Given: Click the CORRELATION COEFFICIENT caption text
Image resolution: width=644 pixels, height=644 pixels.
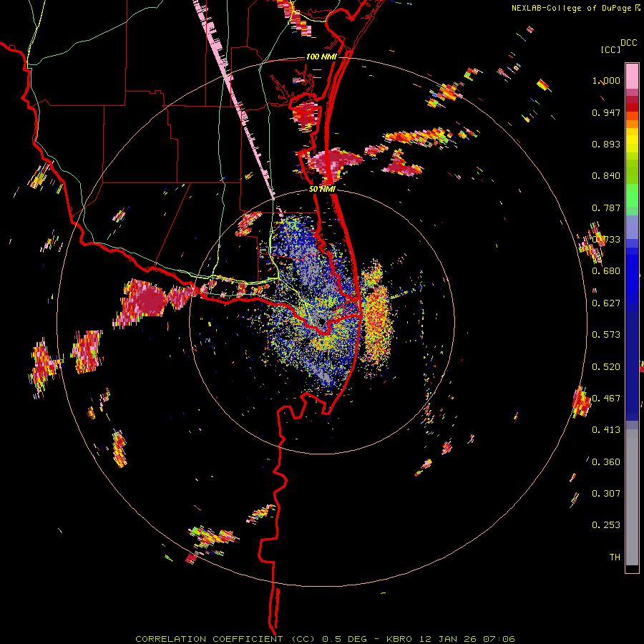Looking at the screenshot, I should [209, 639].
